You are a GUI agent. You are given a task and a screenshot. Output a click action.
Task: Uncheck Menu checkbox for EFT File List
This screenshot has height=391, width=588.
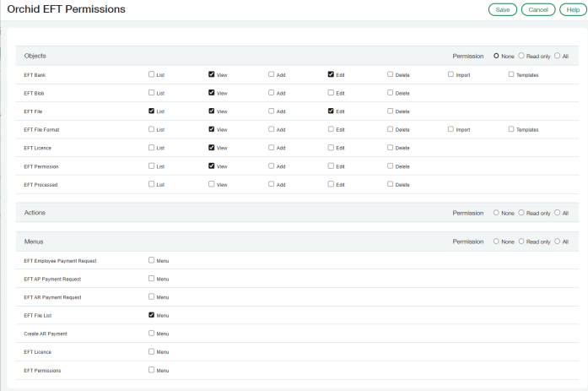tap(152, 315)
